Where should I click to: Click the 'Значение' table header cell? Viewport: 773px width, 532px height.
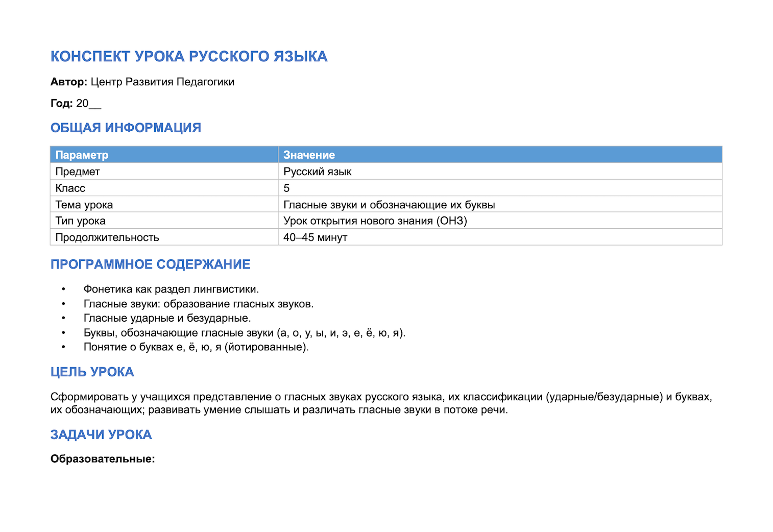coord(500,155)
